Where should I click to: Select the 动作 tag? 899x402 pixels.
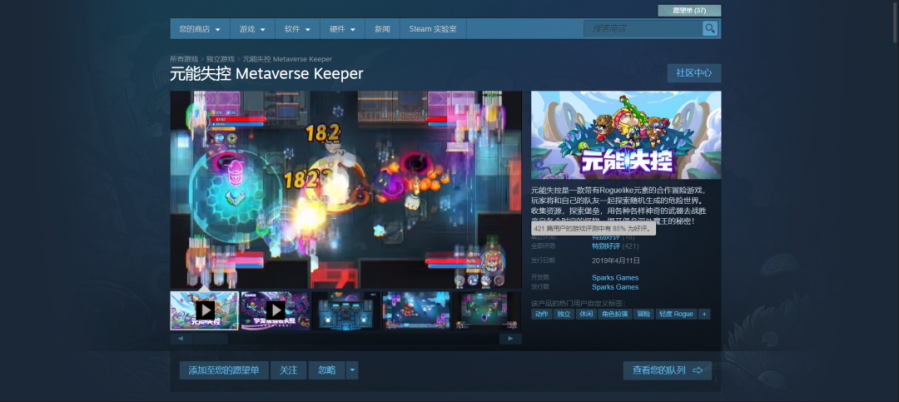tap(541, 314)
